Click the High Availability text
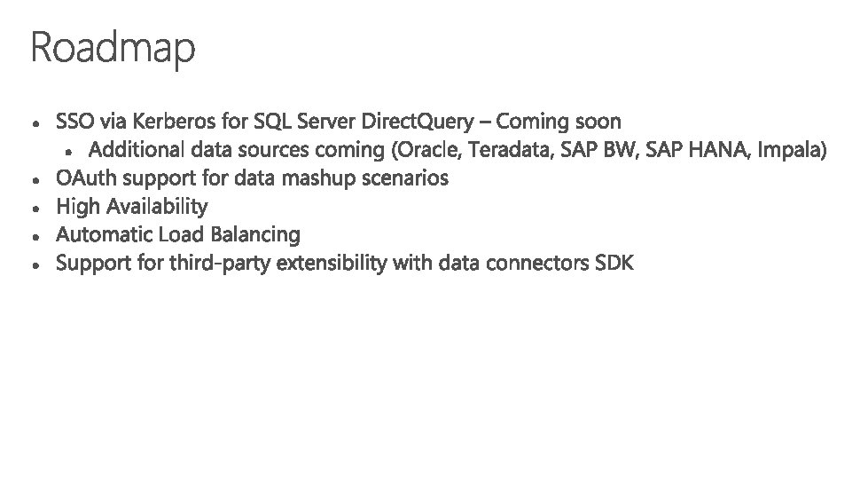The width and height of the screenshot is (868, 489). [x=132, y=207]
